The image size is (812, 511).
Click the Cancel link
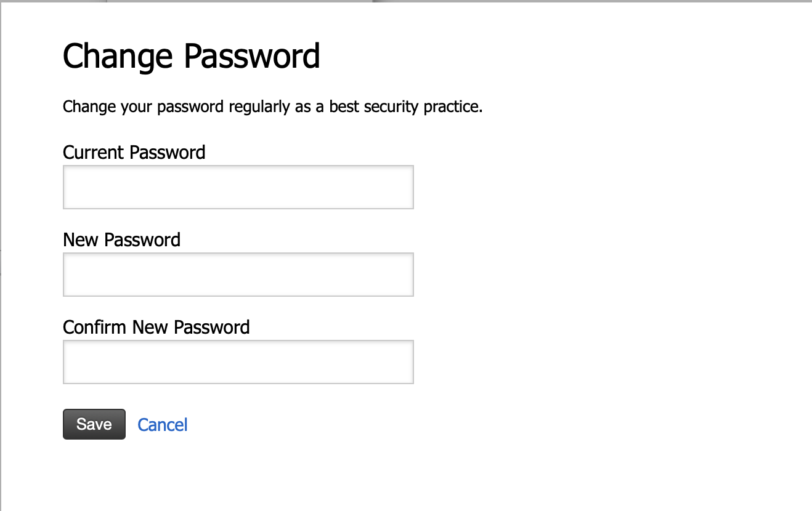tap(163, 425)
